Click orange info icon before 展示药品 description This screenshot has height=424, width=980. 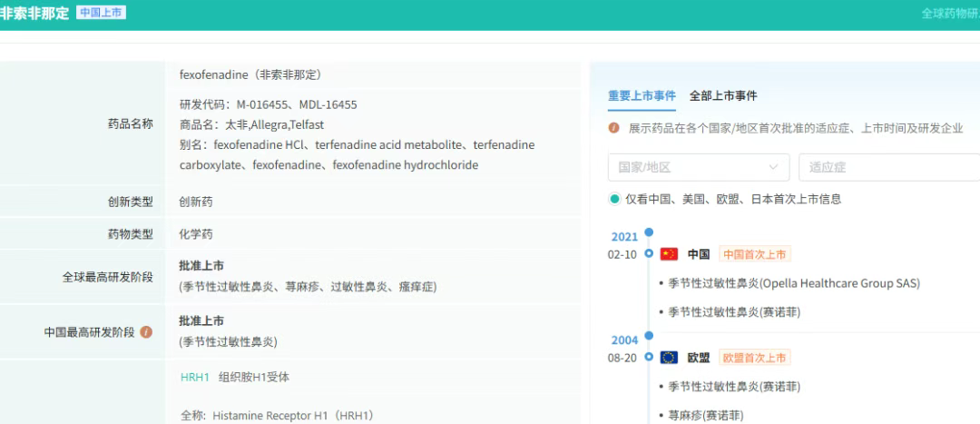[613, 128]
